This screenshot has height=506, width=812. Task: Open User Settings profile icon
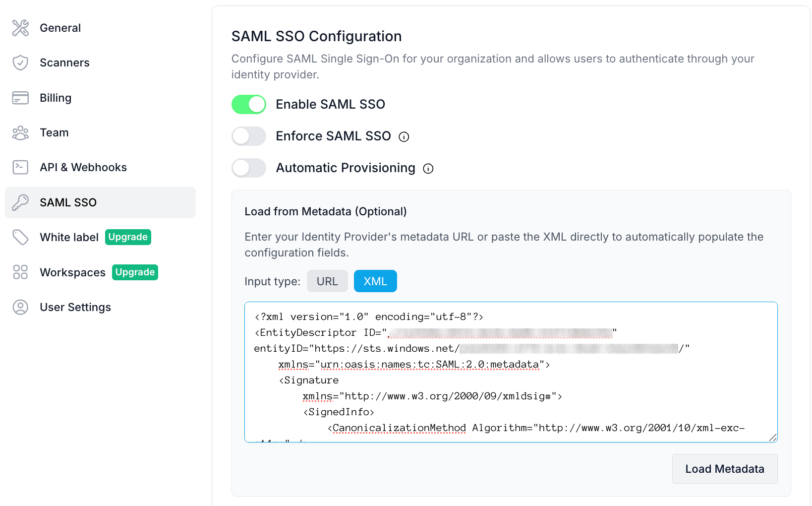click(x=20, y=307)
